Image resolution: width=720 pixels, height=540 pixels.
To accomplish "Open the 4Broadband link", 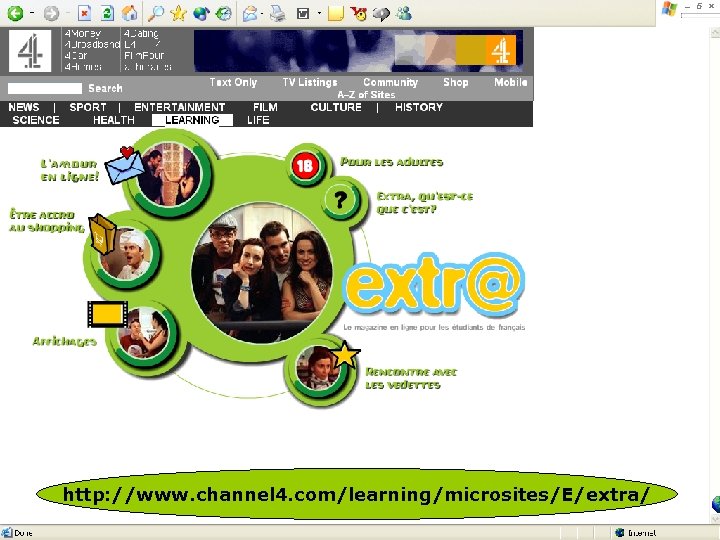I will [92, 45].
